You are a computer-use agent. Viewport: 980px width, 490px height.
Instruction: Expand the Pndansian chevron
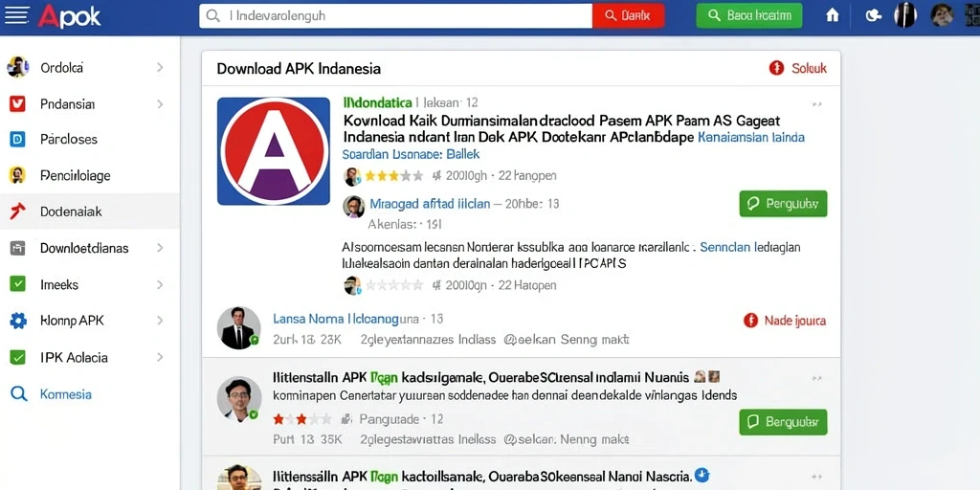coord(160,103)
